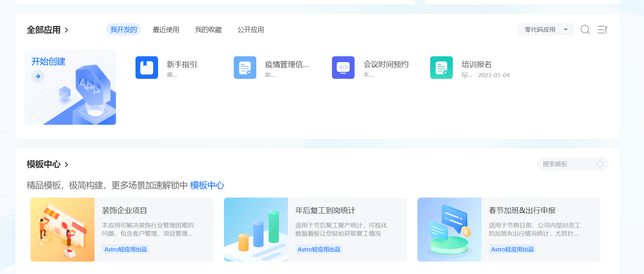Click the 开始创建 card
Screen dimensions: 644x274
70,87
